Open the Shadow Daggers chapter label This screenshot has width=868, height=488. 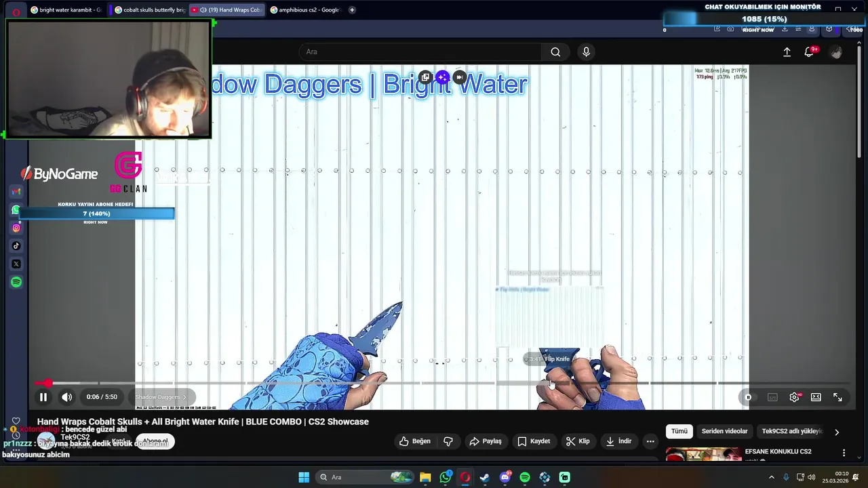coord(161,397)
